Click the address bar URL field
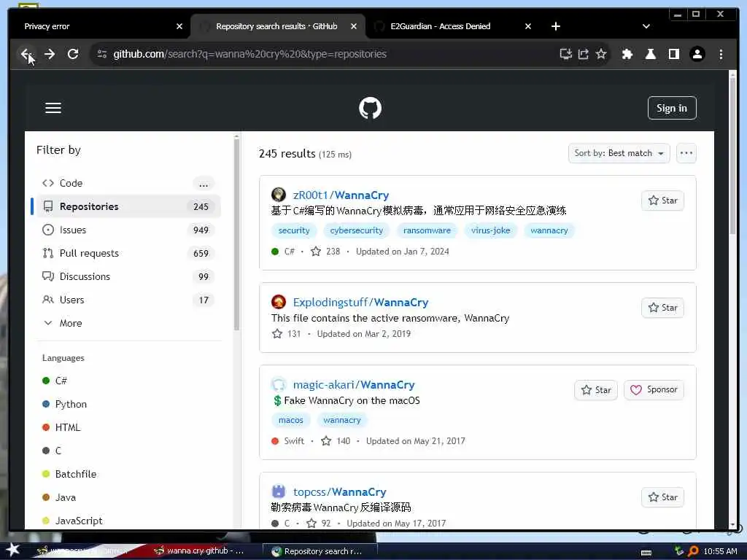The image size is (747, 560). (x=333, y=54)
